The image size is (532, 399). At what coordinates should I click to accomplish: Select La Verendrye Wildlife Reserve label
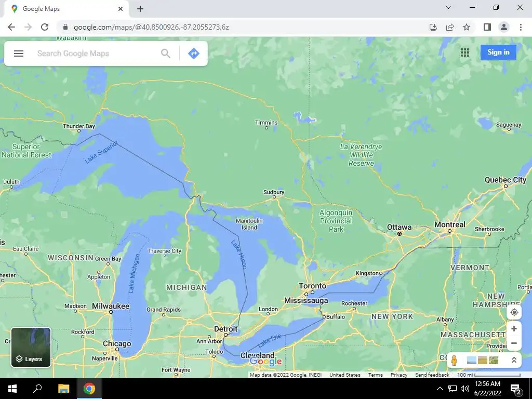click(x=361, y=155)
